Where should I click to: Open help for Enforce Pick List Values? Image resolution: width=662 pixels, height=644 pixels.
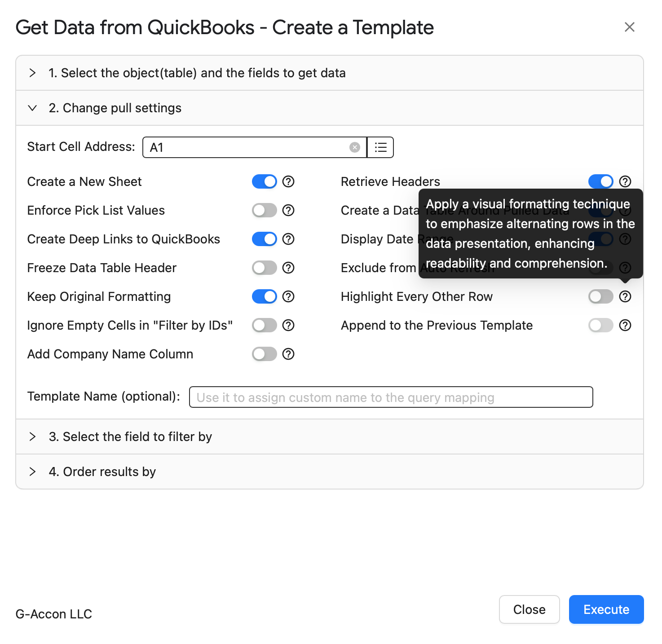pos(288,210)
